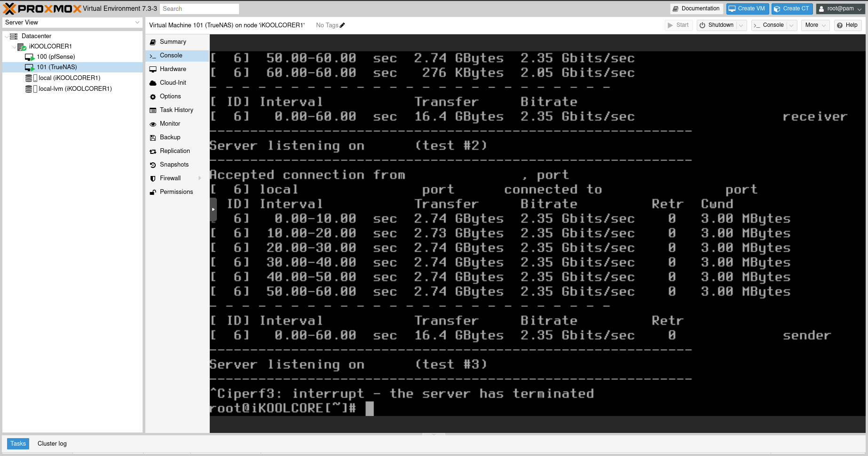868x456 pixels.
Task: Click the Documentation book icon
Action: pyautogui.click(x=676, y=8)
